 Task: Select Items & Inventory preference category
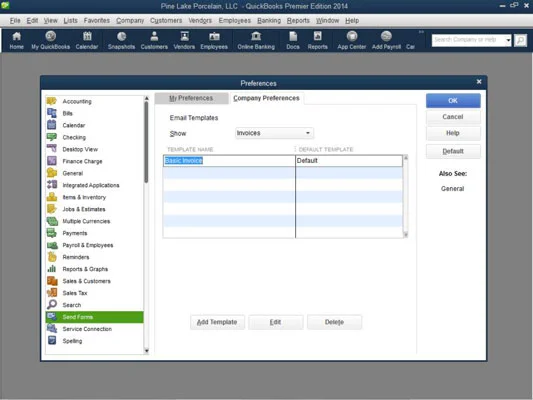pos(94,197)
